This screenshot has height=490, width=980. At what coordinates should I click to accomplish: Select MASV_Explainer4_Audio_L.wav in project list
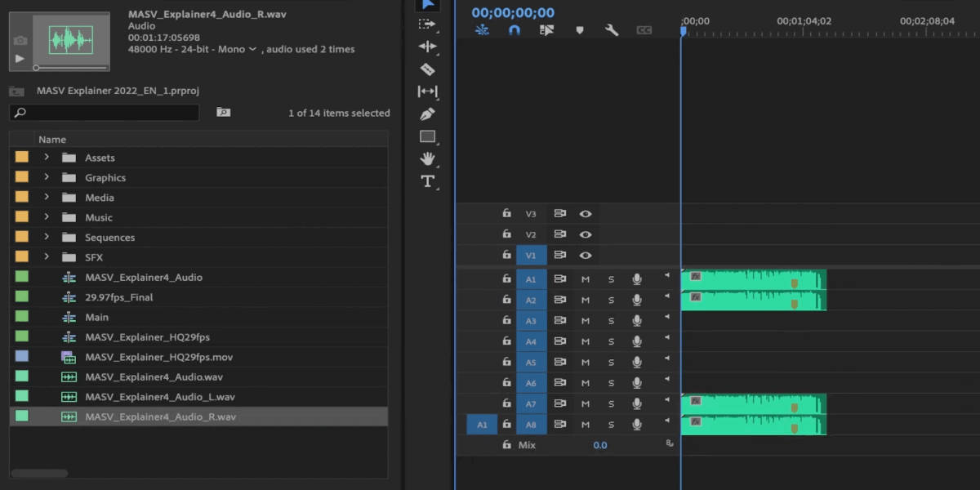point(159,397)
